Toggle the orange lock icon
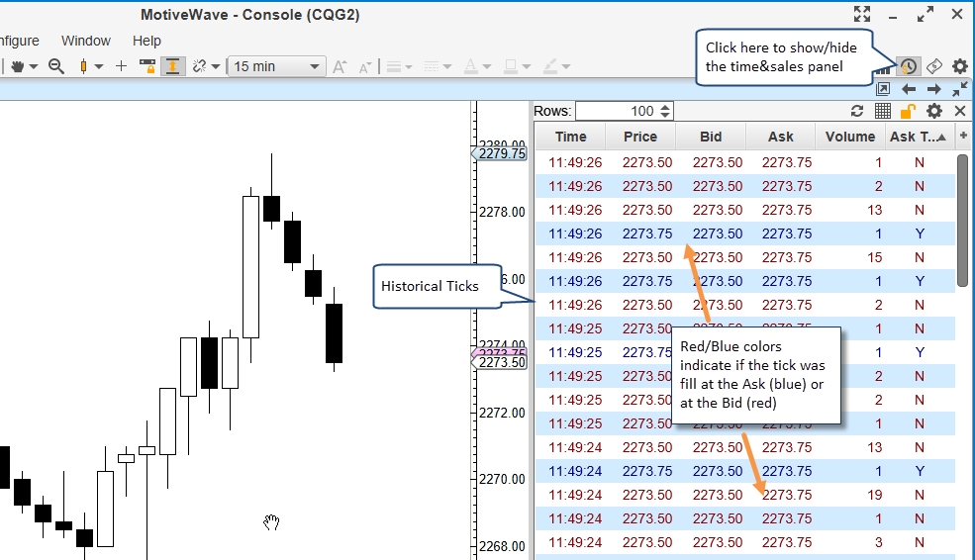The height and width of the screenshot is (560, 975). [x=908, y=111]
